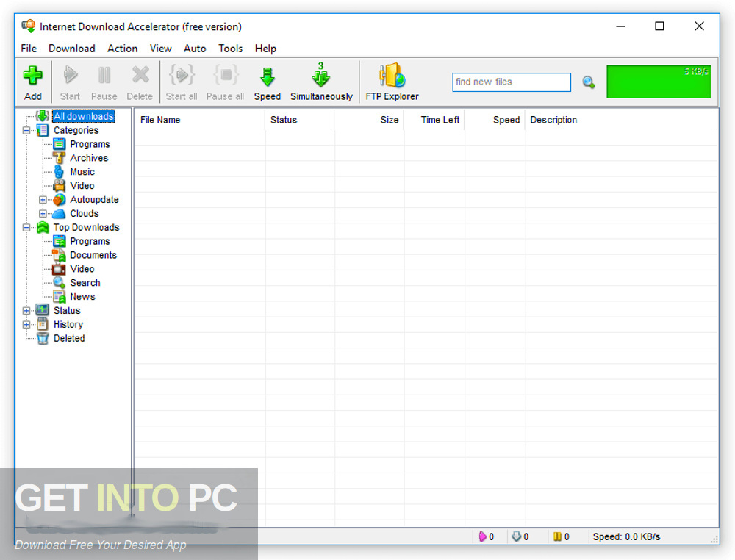
Task: Open the File menu
Action: pos(29,49)
